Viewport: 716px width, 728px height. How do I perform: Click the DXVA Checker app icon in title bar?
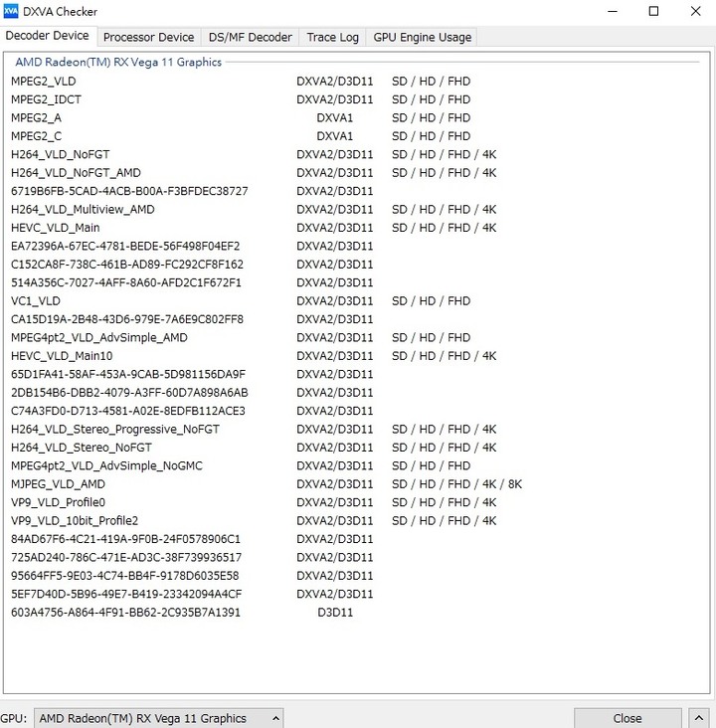[10, 11]
